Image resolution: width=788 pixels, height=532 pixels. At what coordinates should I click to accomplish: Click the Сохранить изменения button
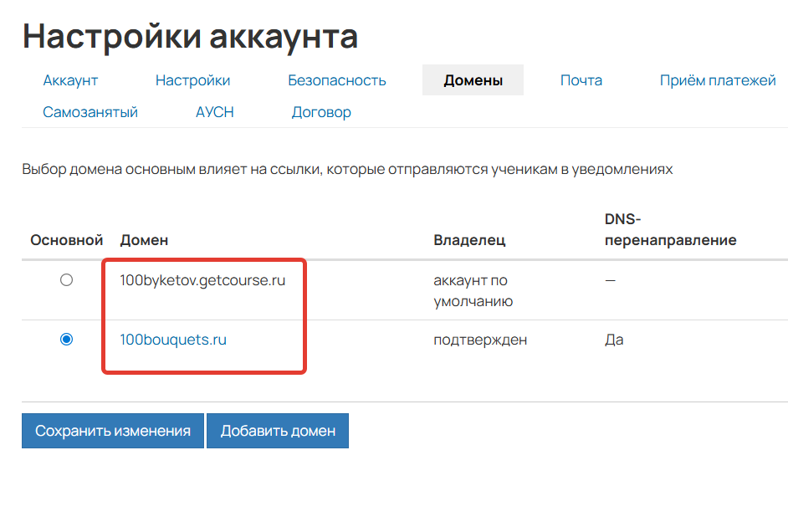[113, 431]
